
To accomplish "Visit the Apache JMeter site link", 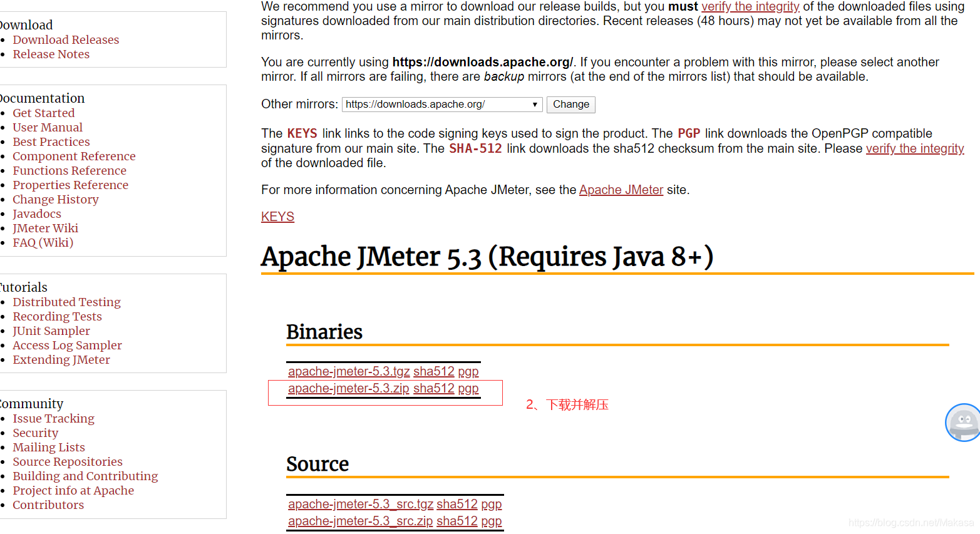I will click(621, 190).
